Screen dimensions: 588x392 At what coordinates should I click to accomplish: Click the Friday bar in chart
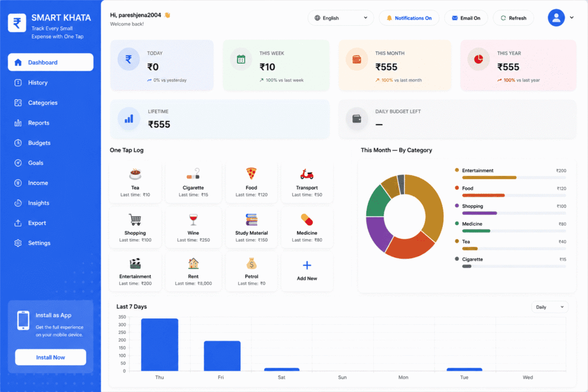coord(222,356)
